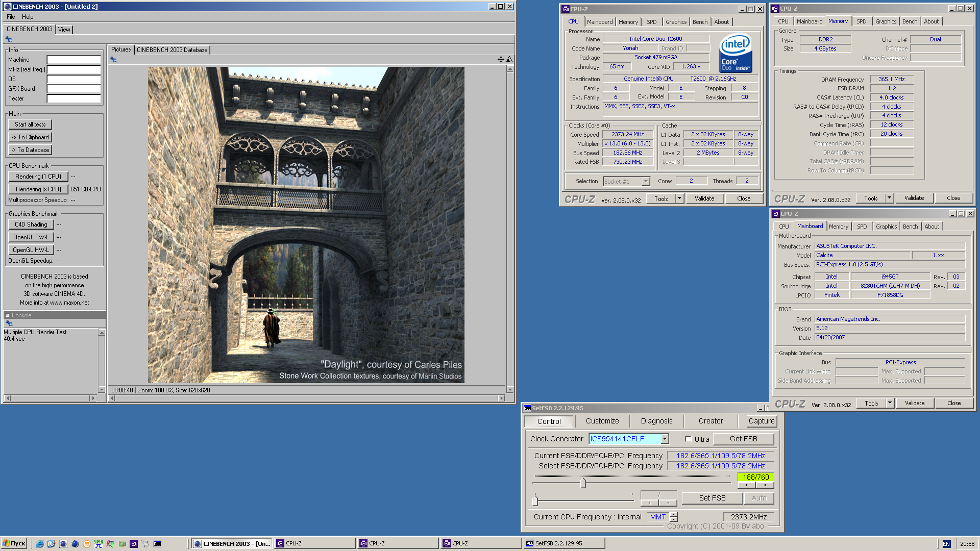Open the Clock Generator dropdown in SetFSB
This screenshot has width=980, height=551.
coord(665,439)
